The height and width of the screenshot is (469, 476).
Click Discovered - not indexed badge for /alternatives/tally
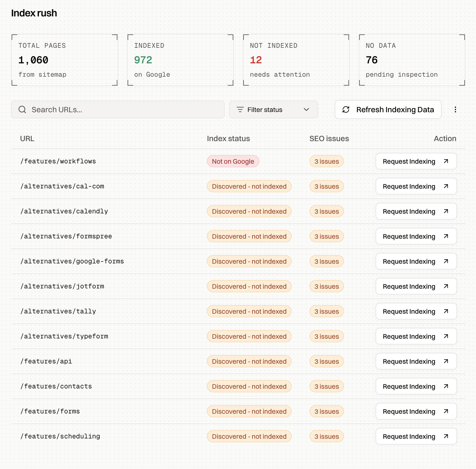(249, 311)
